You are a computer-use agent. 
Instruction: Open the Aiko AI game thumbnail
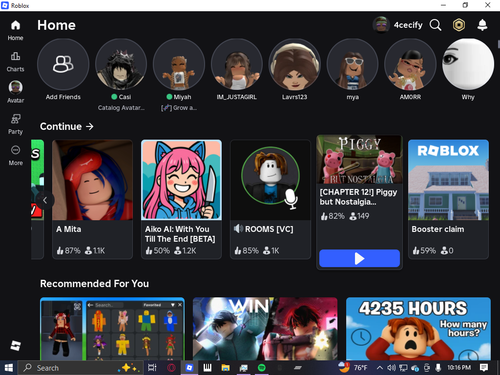coord(181,180)
